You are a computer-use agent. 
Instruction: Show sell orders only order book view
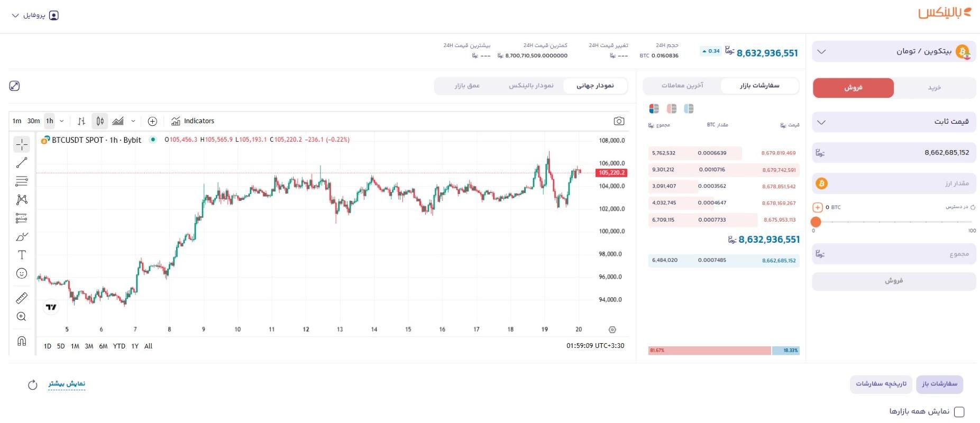tap(672, 108)
